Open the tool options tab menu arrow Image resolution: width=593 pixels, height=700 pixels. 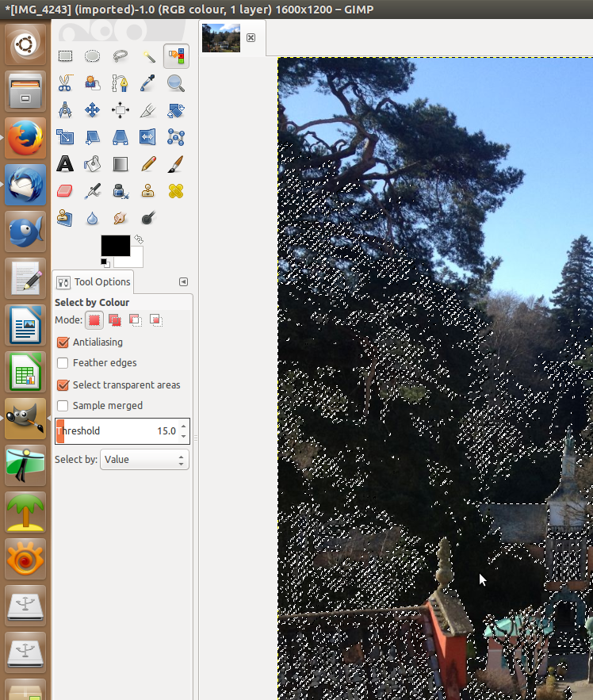pos(183,281)
